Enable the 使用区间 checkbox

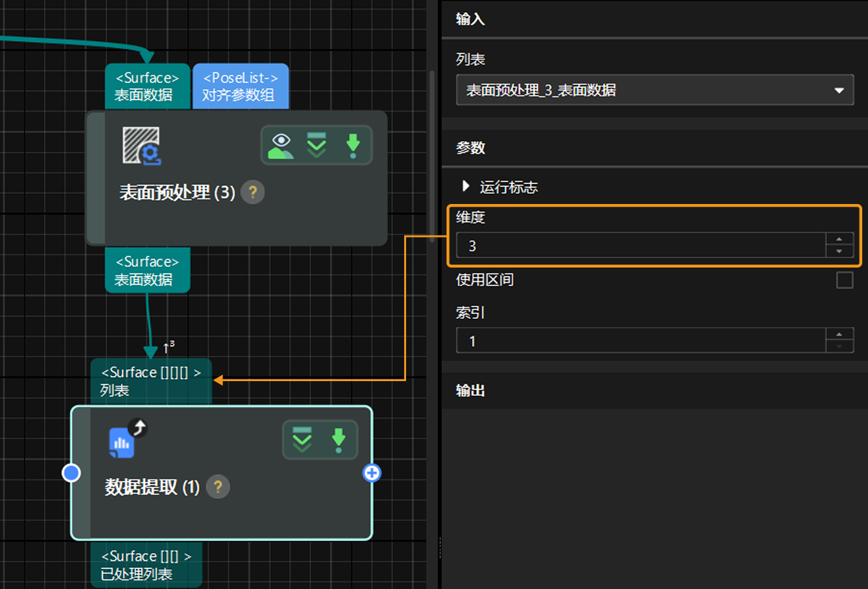coord(844,280)
